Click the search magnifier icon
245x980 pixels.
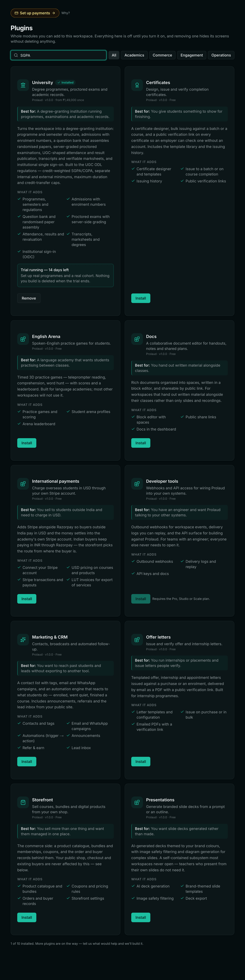(x=16, y=55)
